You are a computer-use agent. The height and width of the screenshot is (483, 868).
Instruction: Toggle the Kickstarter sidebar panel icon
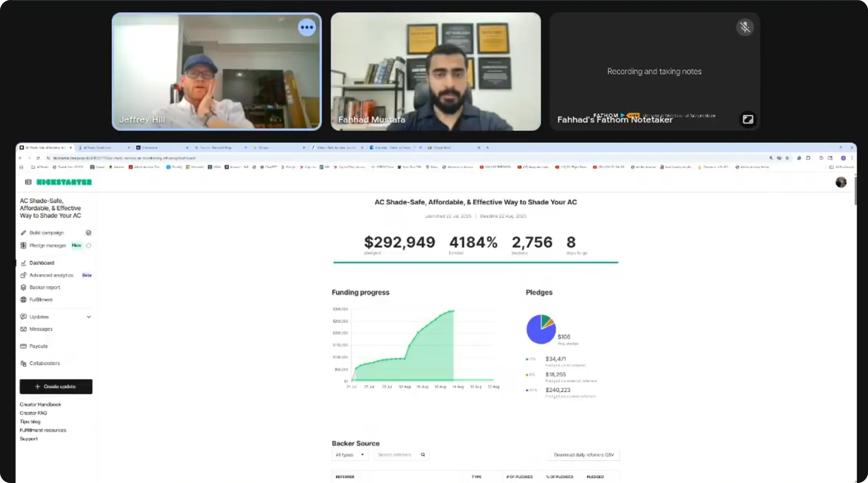click(x=28, y=182)
